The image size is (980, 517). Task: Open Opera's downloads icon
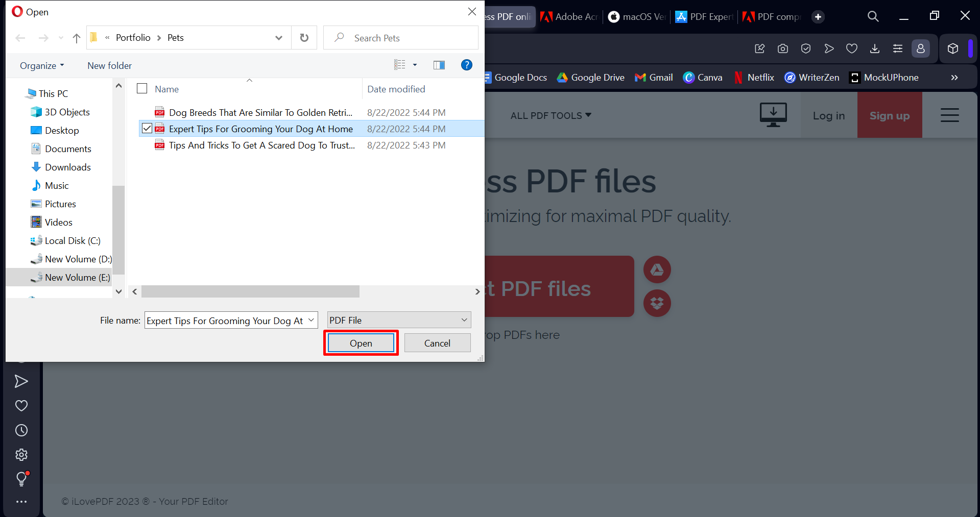[x=875, y=48]
